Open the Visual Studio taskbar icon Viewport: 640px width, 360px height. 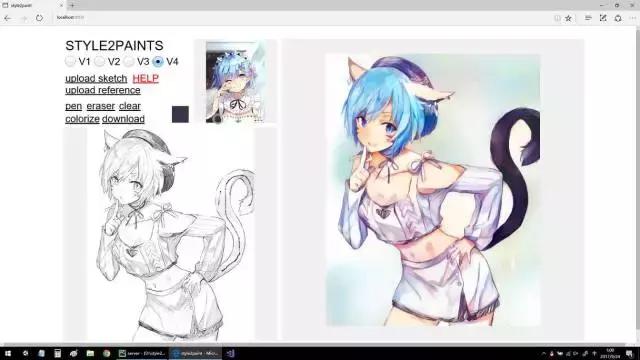(231, 353)
